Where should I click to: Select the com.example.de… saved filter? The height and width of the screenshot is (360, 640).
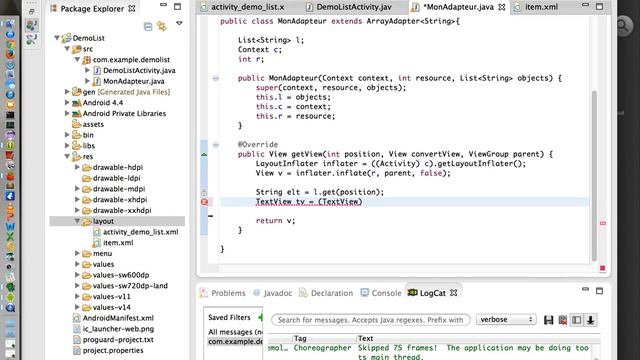click(x=235, y=342)
